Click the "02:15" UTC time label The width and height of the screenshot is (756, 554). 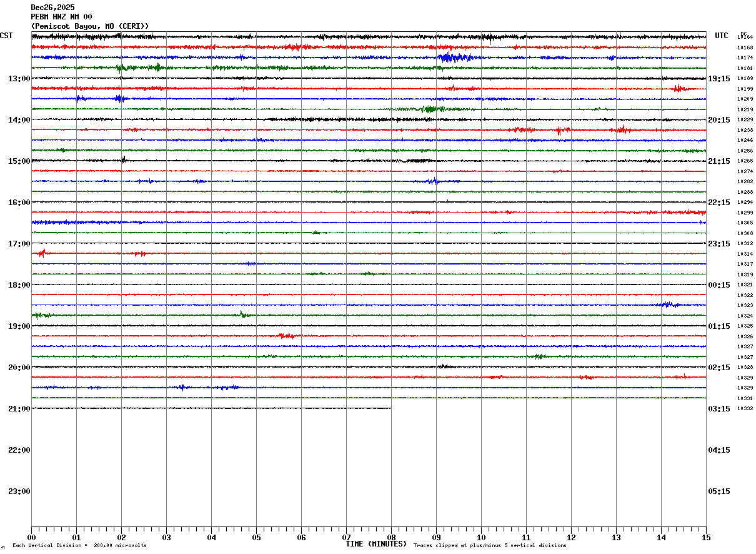click(719, 368)
